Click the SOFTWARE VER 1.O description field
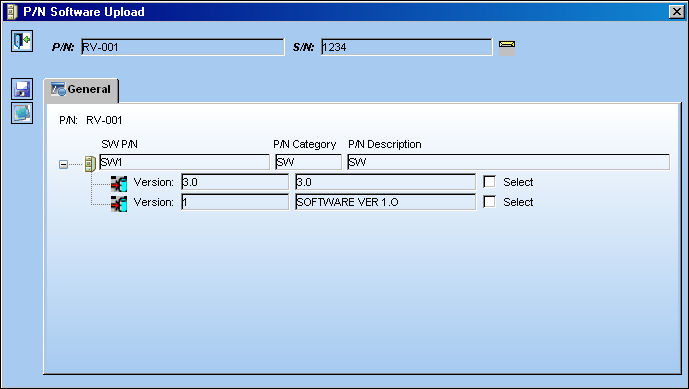The image size is (689, 389). point(385,202)
